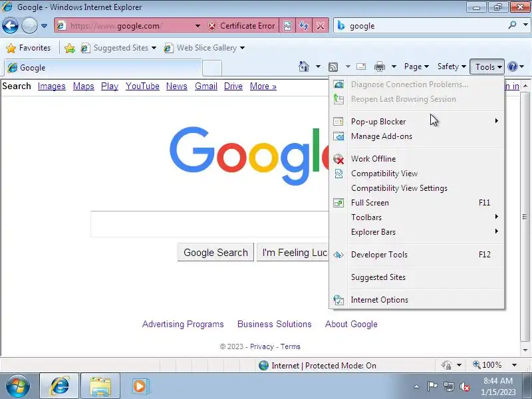The height and width of the screenshot is (399, 532).
Task: Click the Print icon
Action: click(379, 66)
